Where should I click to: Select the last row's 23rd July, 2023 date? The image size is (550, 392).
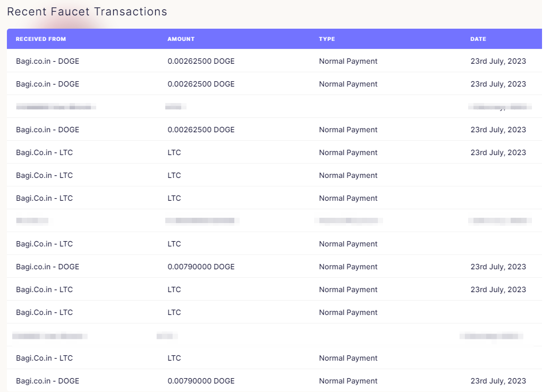tap(498, 381)
